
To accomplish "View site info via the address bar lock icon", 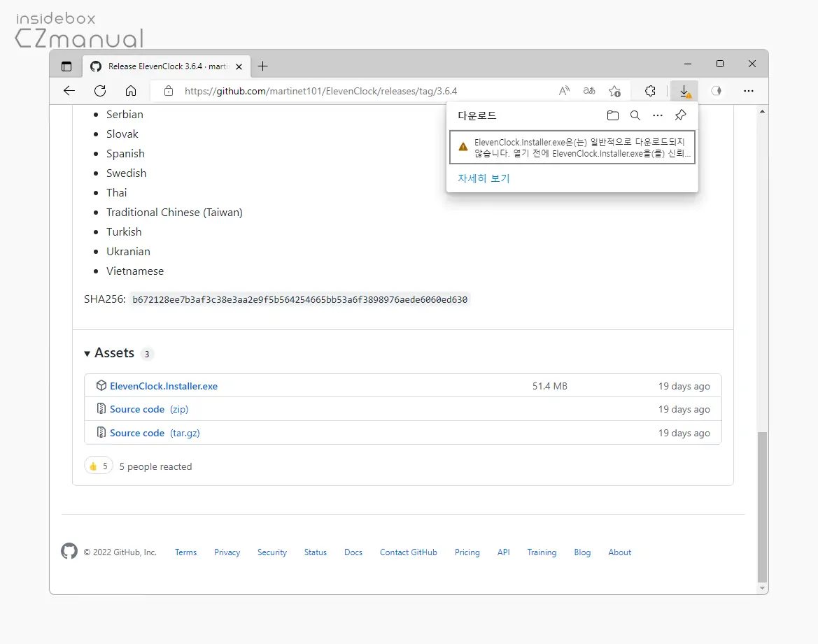I will pyautogui.click(x=169, y=91).
